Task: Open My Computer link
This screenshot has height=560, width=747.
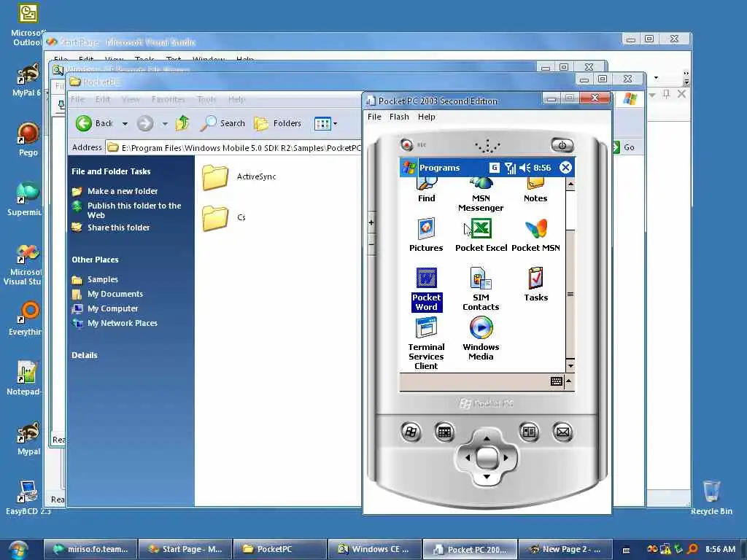Action: [x=105, y=308]
